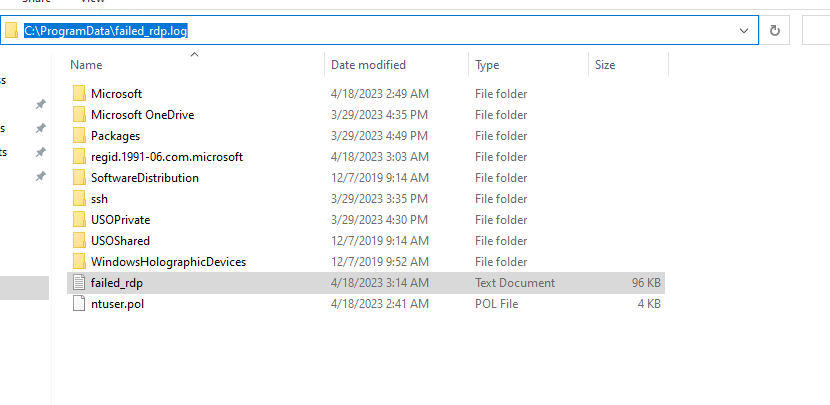Image resolution: width=830 pixels, height=405 pixels.
Task: Click the 4/18/2023 2:41 AM date cell
Action: [x=380, y=304]
